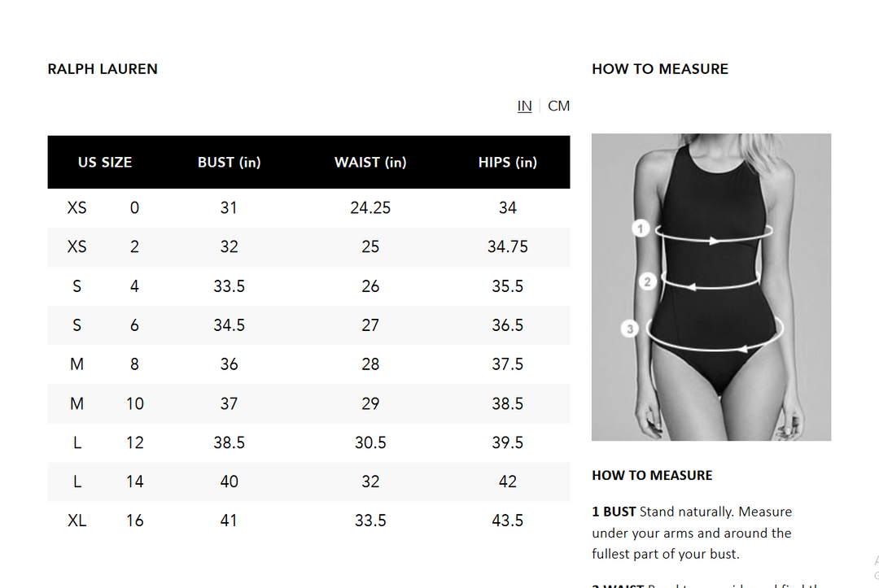This screenshot has height=588, width=879.
Task: Click the HOW TO MEASURE page heading
Action: [x=660, y=68]
